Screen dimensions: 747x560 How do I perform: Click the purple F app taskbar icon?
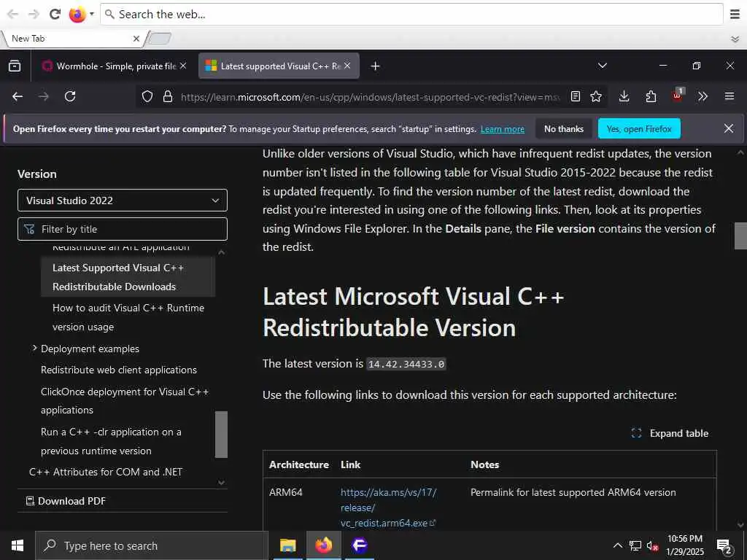pos(359,545)
